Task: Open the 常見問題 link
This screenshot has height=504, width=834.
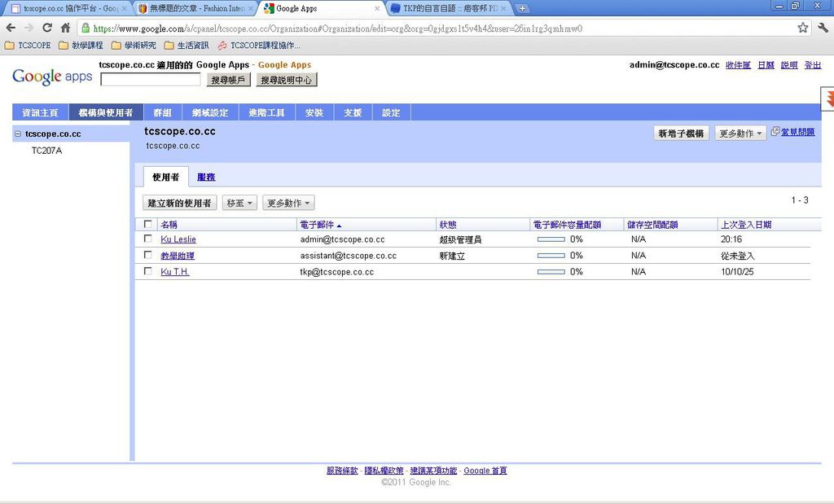Action: pyautogui.click(x=798, y=132)
